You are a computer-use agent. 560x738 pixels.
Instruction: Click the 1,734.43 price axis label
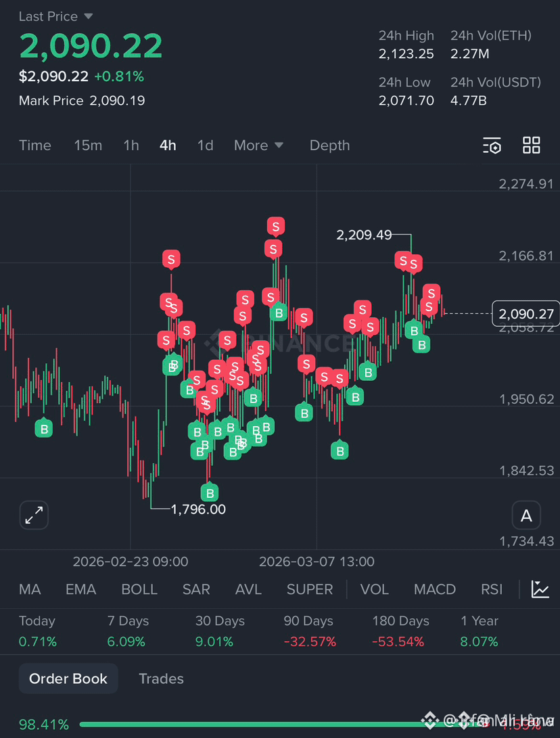(526, 541)
